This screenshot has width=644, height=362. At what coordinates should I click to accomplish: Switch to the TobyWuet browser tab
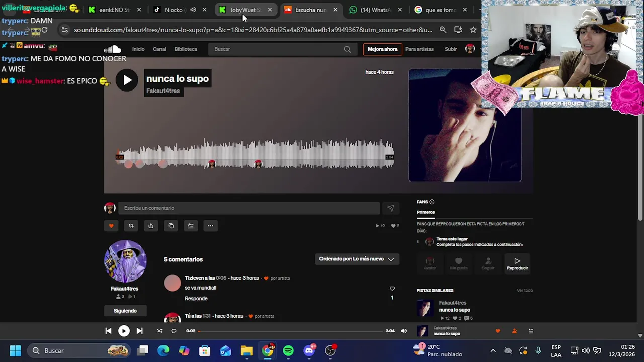(x=246, y=10)
